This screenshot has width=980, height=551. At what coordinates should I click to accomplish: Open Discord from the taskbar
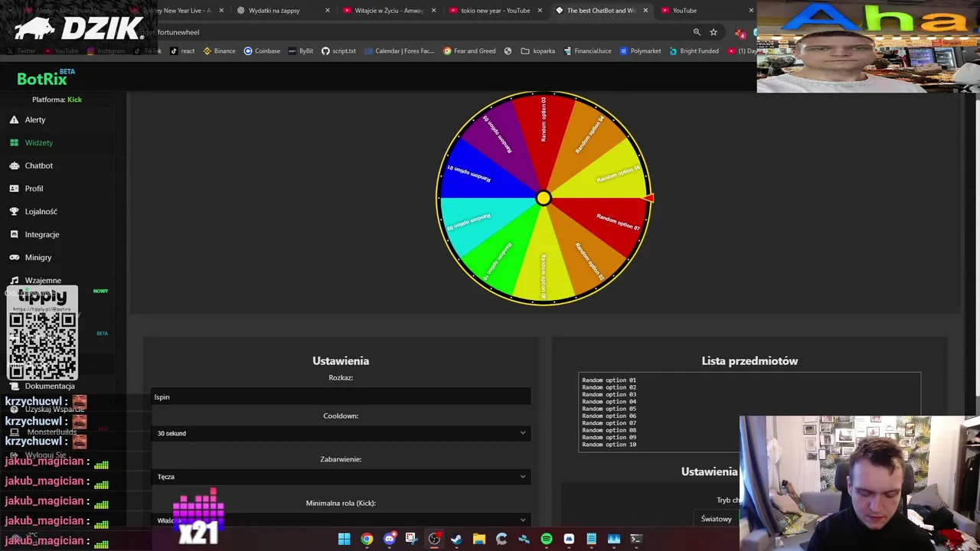coord(389,539)
